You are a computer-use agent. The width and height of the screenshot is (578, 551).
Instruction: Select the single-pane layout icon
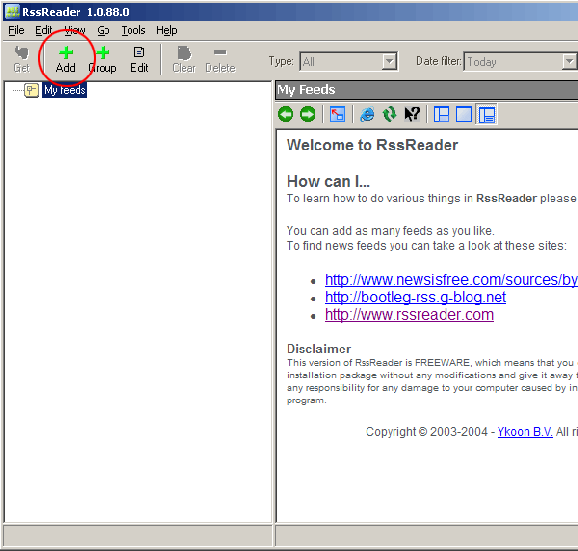click(x=464, y=114)
